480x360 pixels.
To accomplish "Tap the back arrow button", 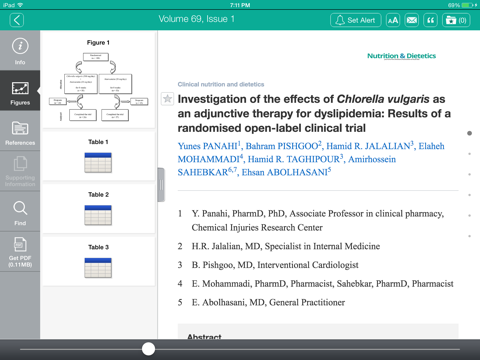I will (17, 20).
